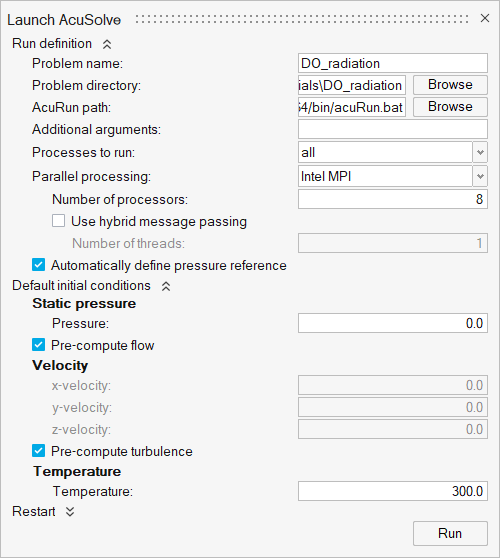The width and height of the screenshot is (500, 558).
Task: Grab the dotted dialog title drag handle
Action: 302,19
